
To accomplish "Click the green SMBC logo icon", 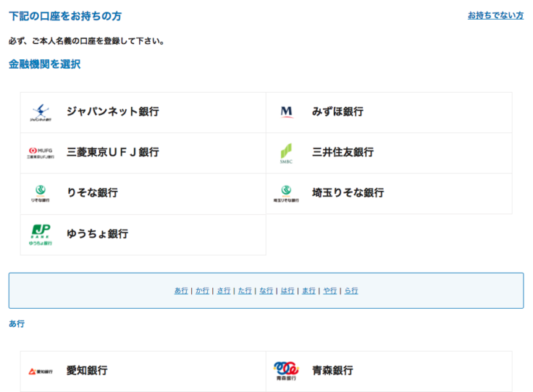I will coord(286,153).
